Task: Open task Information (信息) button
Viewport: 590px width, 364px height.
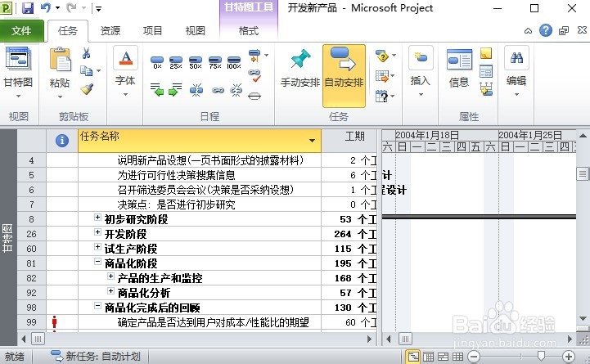Action: click(459, 69)
